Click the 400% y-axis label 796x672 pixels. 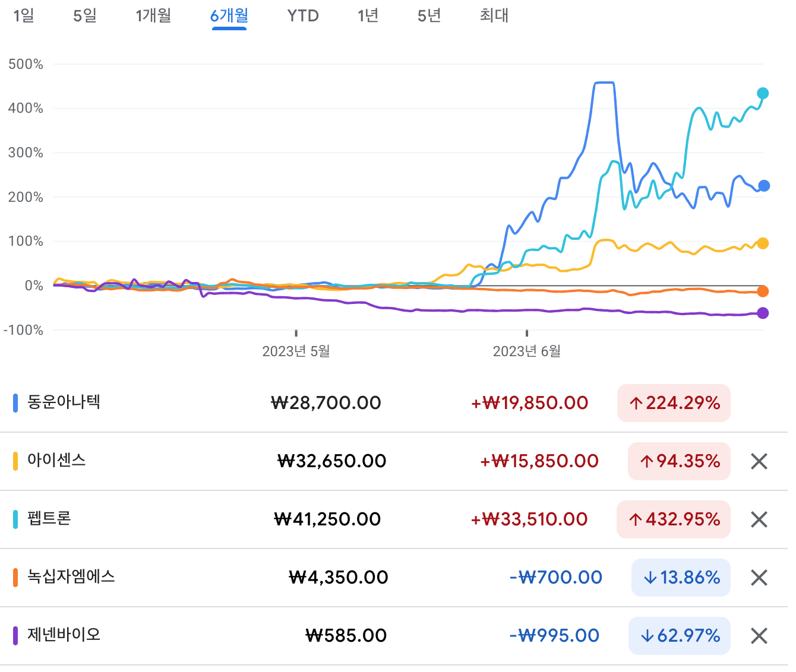(x=26, y=108)
